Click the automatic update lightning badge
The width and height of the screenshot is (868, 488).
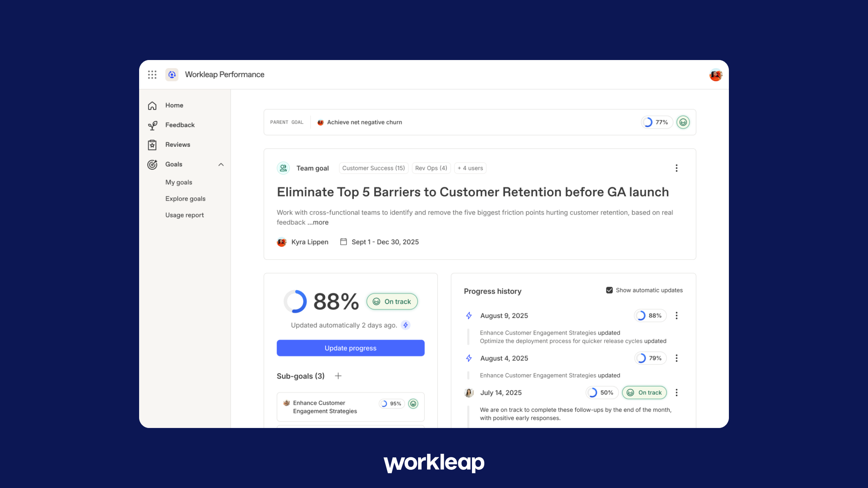pos(406,325)
